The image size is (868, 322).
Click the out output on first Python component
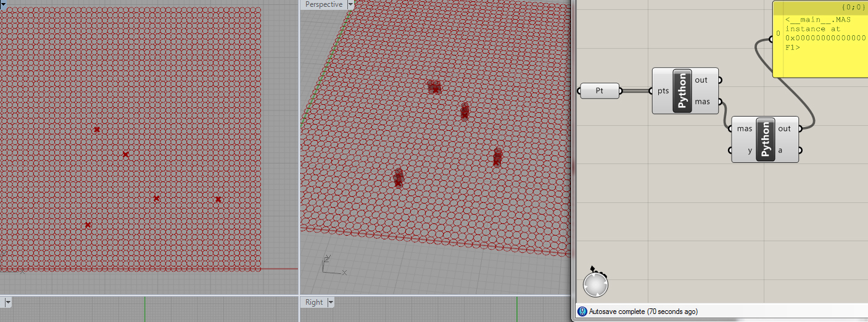[x=701, y=80]
